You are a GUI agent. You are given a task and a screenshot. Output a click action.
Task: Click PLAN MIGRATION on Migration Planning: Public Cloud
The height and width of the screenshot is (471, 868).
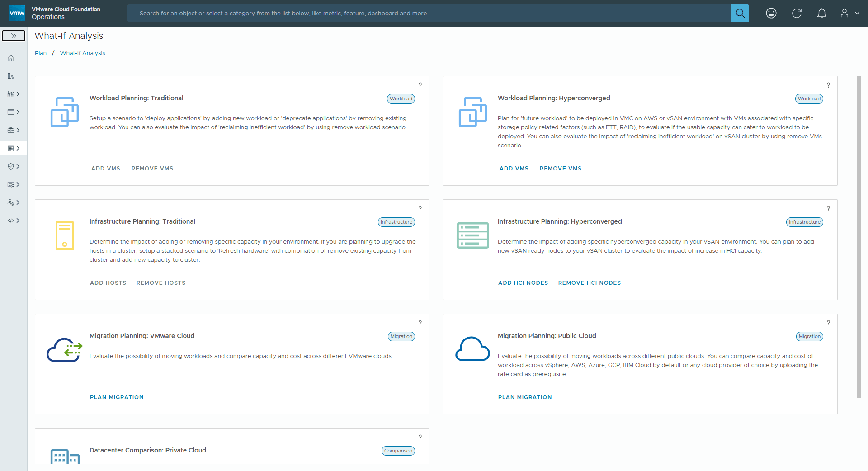pyautogui.click(x=524, y=397)
